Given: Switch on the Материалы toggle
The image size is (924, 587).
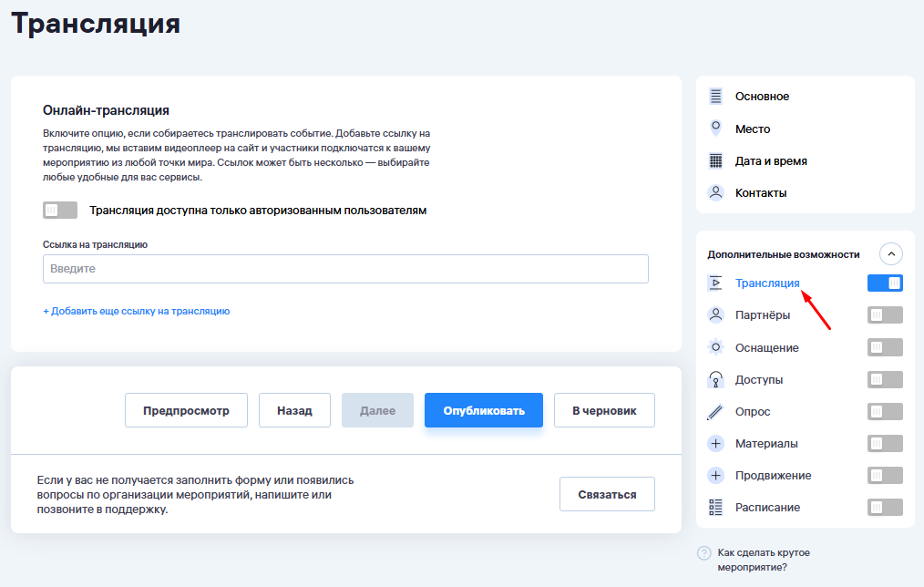Looking at the screenshot, I should (x=885, y=444).
